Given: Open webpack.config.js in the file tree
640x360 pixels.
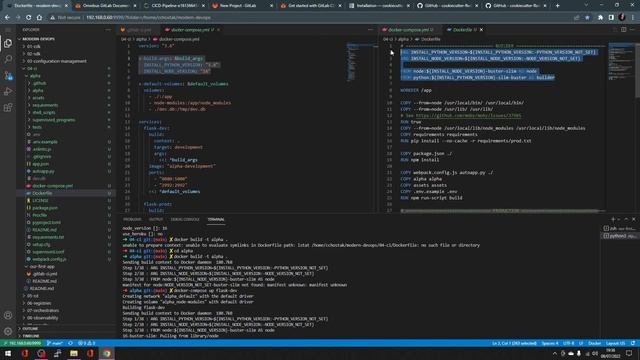Looking at the screenshot, I should click(49, 260).
